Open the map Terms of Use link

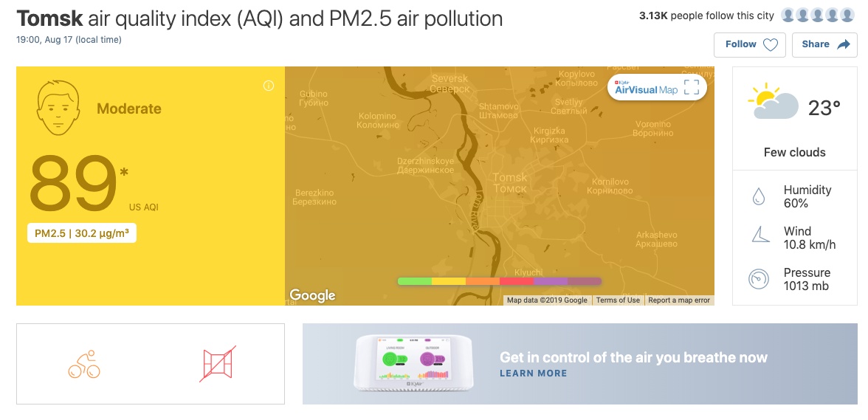[x=618, y=300]
